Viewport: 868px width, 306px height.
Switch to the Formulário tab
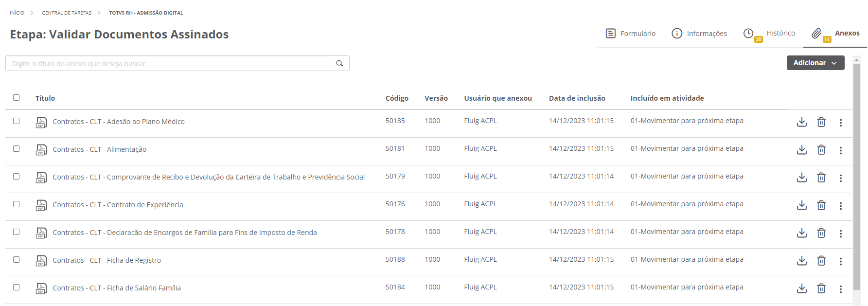631,34
